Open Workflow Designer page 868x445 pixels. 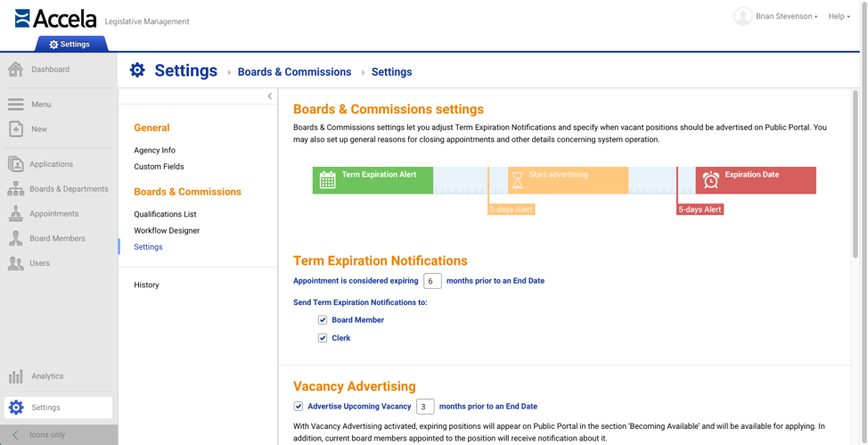coord(167,231)
